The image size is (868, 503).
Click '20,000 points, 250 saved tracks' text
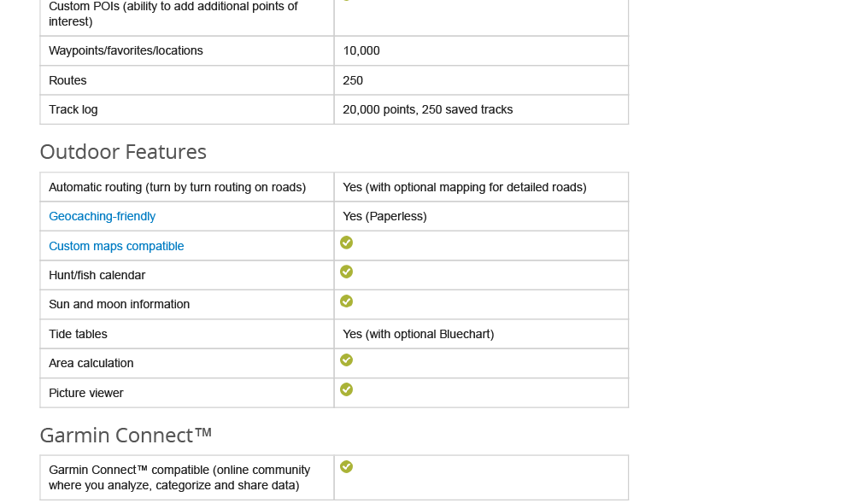coord(427,109)
